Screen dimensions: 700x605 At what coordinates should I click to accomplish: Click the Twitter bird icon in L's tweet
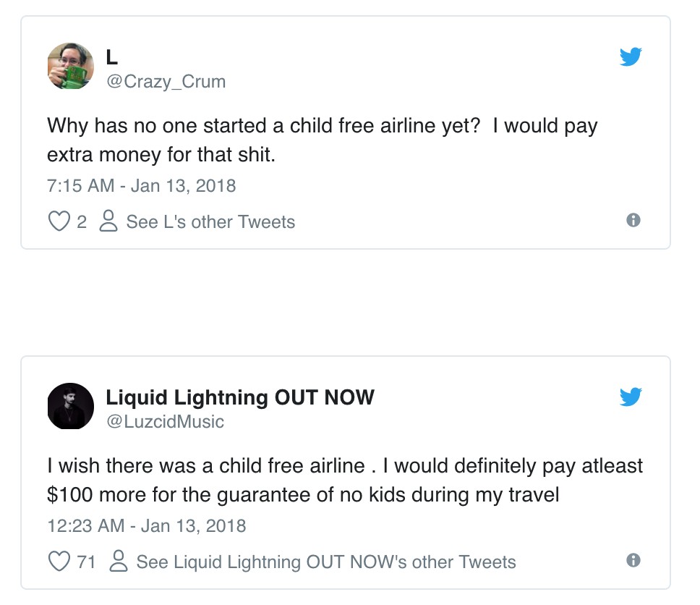pyautogui.click(x=631, y=57)
